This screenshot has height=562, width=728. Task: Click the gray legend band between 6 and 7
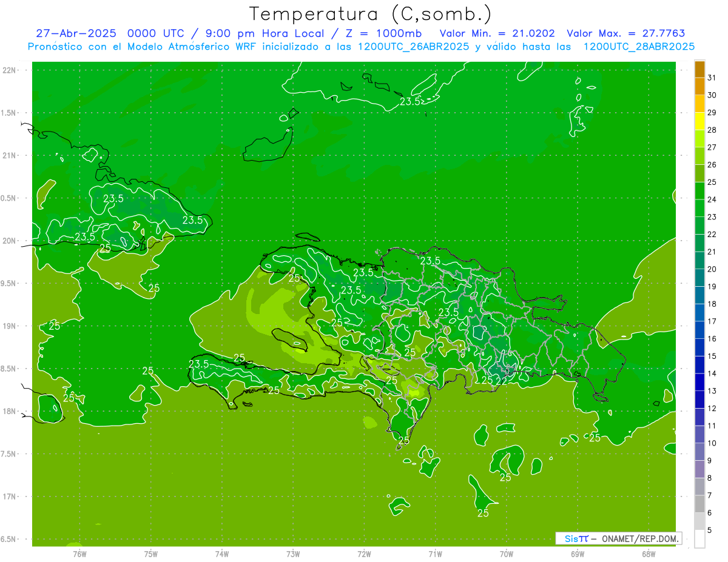699,504
